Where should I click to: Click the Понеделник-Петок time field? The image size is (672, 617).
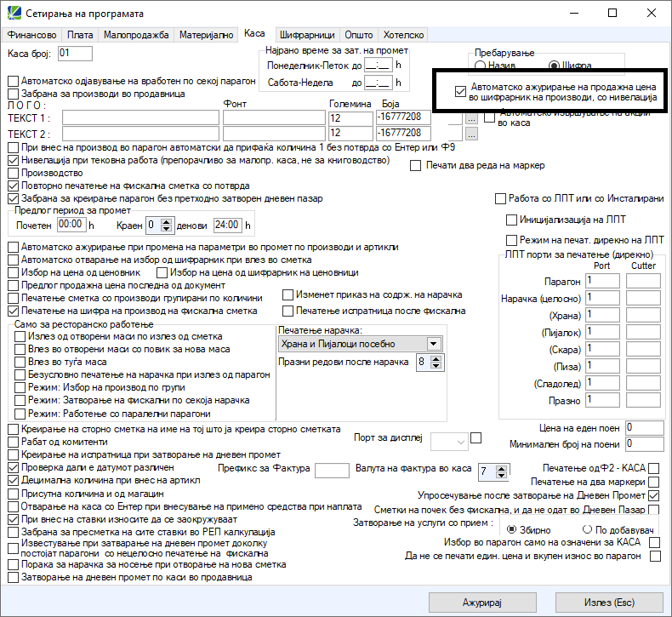click(378, 66)
